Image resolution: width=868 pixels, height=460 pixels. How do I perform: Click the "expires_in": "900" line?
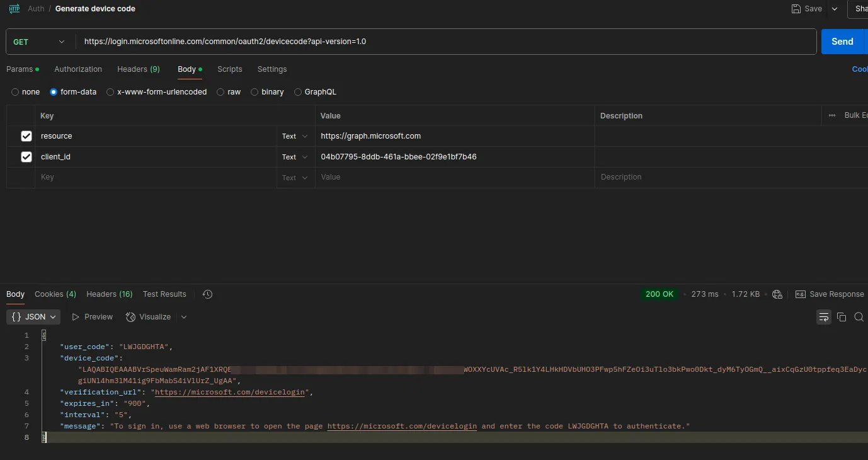[105, 403]
